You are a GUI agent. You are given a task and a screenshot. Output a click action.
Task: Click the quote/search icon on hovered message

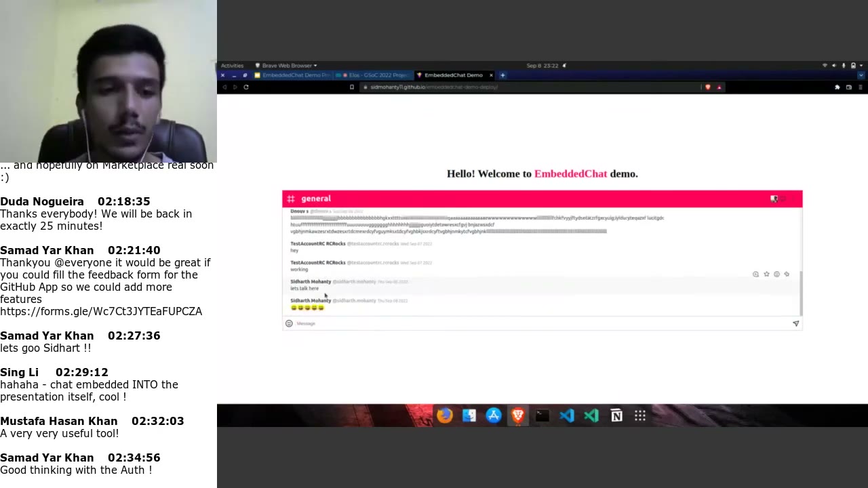pyautogui.click(x=755, y=274)
